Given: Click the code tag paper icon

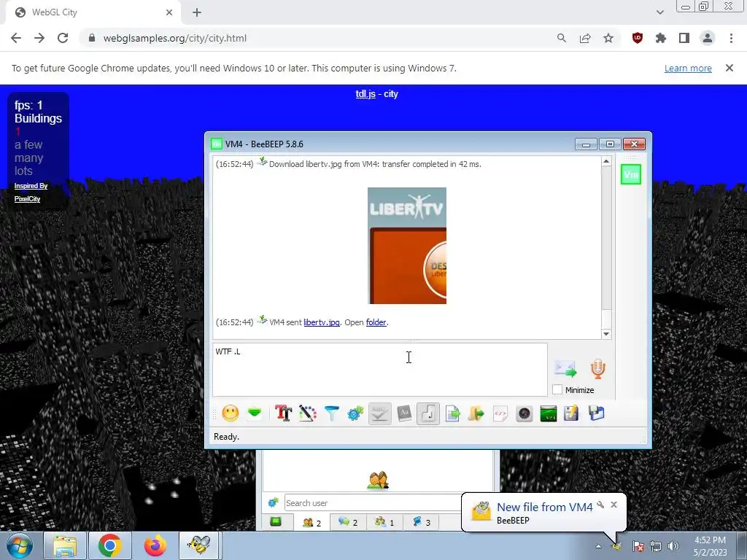Looking at the screenshot, I should pyautogui.click(x=500, y=413).
